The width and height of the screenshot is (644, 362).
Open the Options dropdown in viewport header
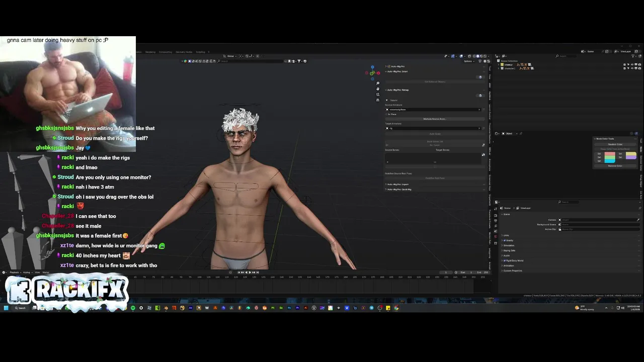coord(469,61)
